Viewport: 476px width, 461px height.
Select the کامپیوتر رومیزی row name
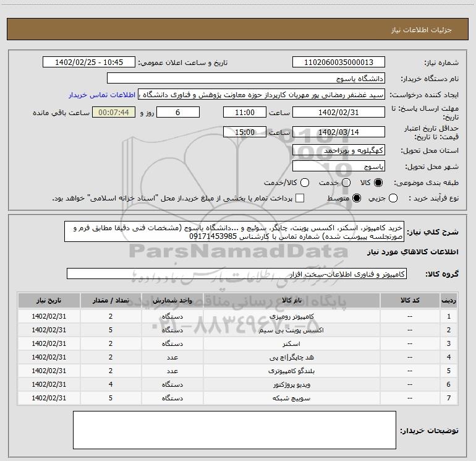click(291, 316)
